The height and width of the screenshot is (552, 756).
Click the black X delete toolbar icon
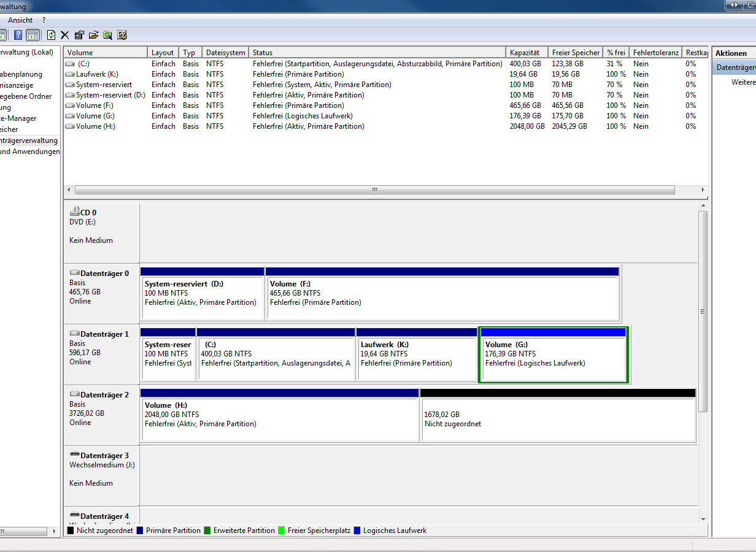click(64, 35)
